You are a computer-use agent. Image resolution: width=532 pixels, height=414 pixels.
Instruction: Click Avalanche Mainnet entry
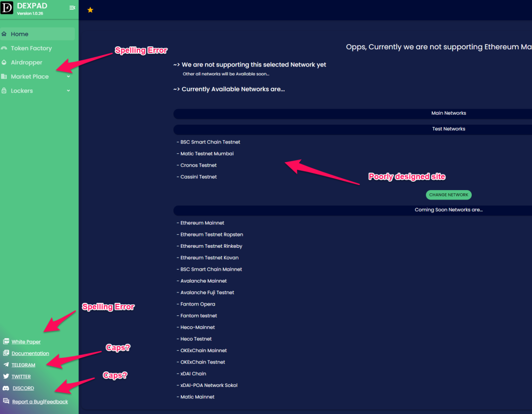(202, 281)
